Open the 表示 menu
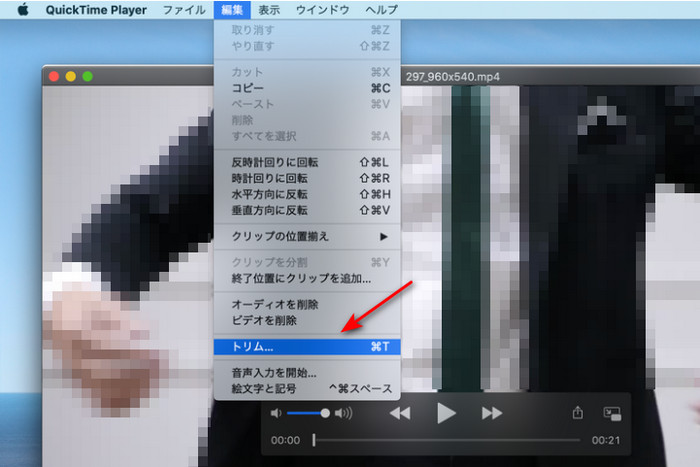The image size is (700, 467). (269, 10)
